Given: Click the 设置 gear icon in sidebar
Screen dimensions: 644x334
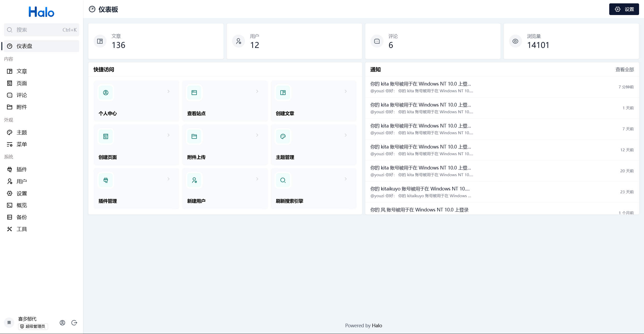Looking at the screenshot, I should (10, 193).
